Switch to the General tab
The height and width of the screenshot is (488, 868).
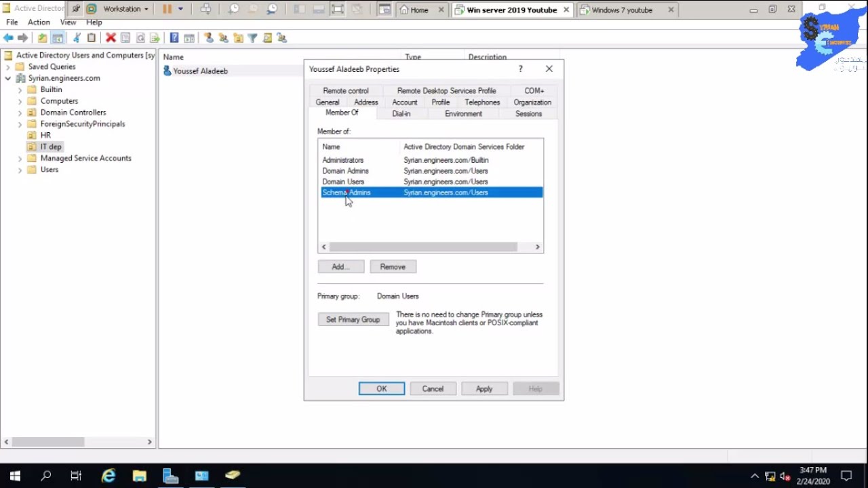point(328,102)
